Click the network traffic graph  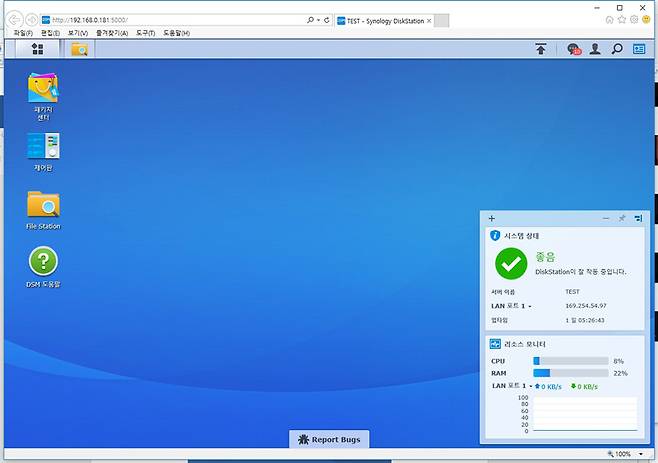585,414
